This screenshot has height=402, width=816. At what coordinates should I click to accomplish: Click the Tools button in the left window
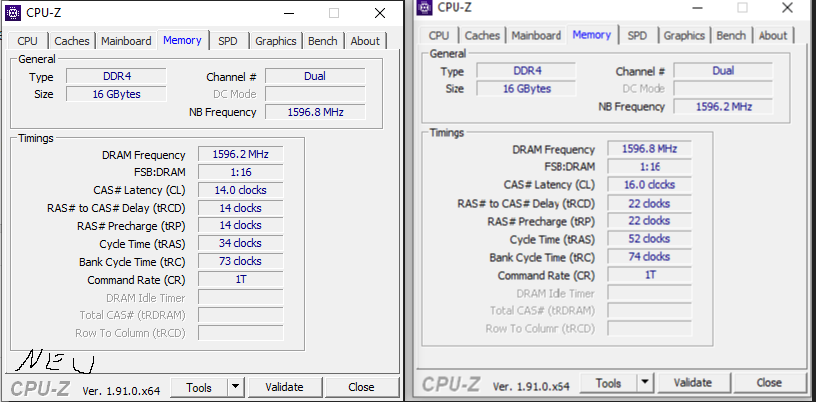[x=199, y=387]
